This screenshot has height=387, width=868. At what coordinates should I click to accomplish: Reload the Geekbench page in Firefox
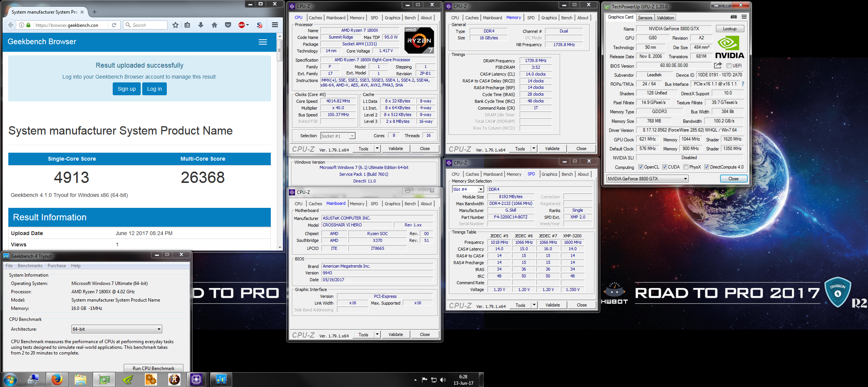[114, 25]
